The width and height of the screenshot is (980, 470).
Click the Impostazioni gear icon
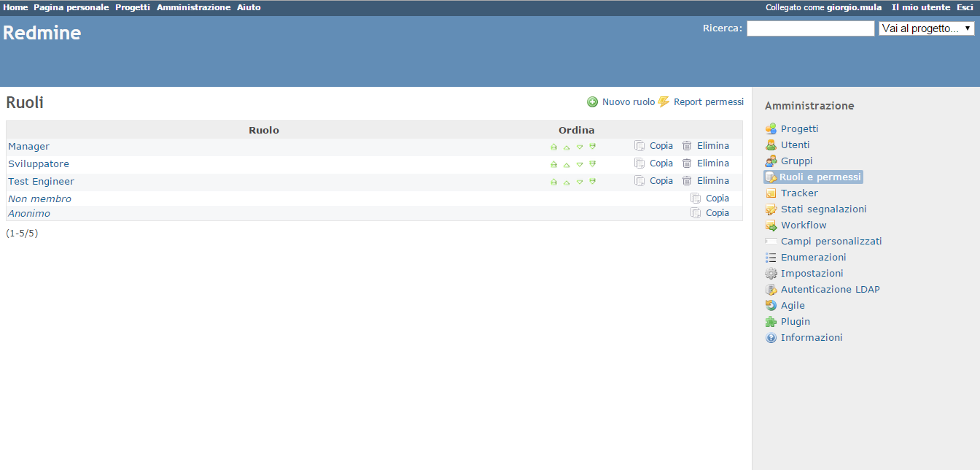771,274
